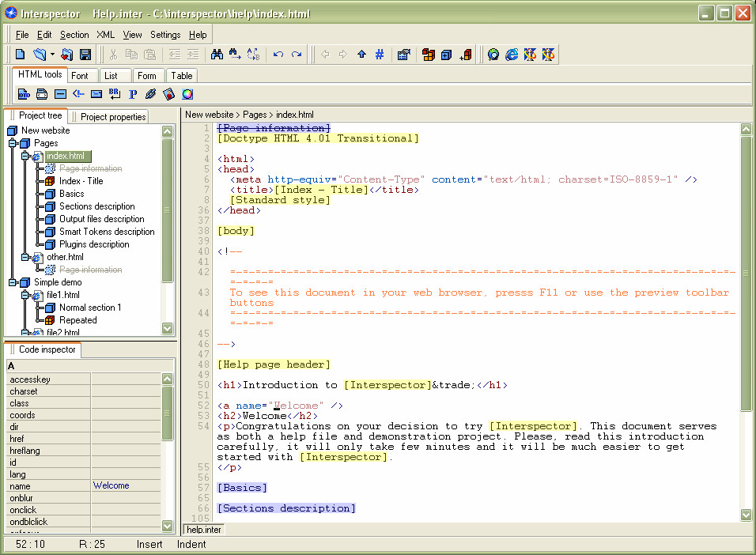This screenshot has width=756, height=555.
Task: Click the blue cube section icon
Action: click(447, 55)
